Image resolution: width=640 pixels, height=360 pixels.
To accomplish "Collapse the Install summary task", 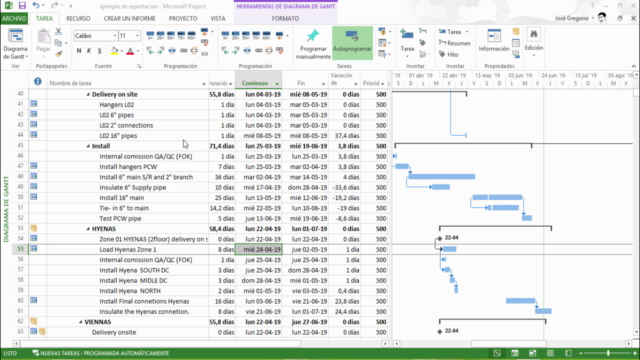I will pyautogui.click(x=88, y=146).
